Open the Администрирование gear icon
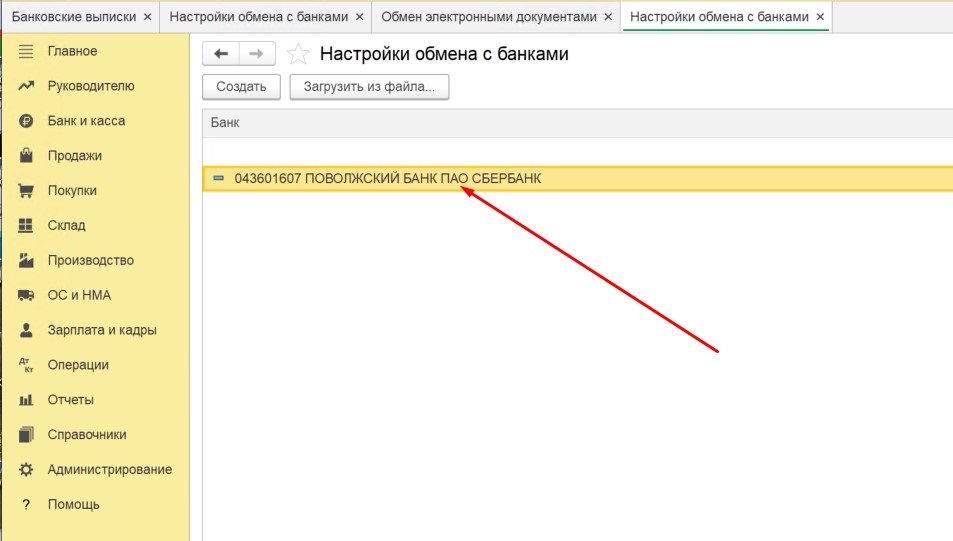Screen dimensions: 953x541 pos(26,470)
